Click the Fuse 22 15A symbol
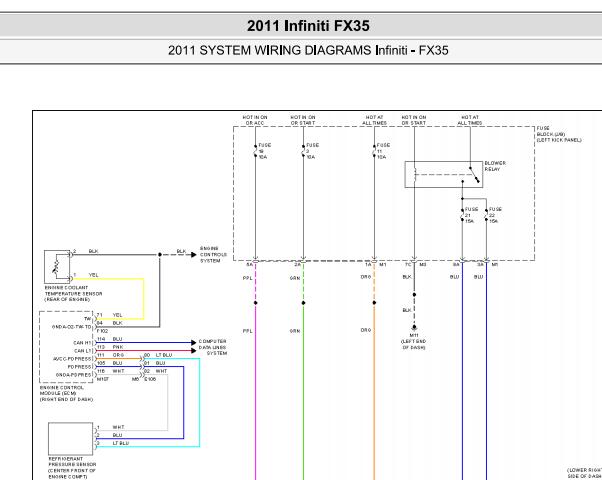The width and height of the screenshot is (602, 480). [486, 215]
